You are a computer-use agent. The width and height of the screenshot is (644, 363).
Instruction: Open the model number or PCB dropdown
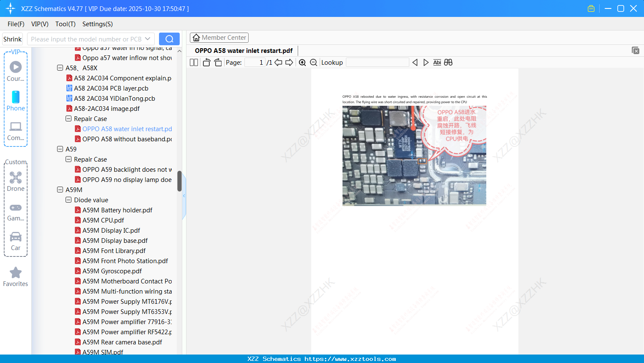click(x=148, y=39)
